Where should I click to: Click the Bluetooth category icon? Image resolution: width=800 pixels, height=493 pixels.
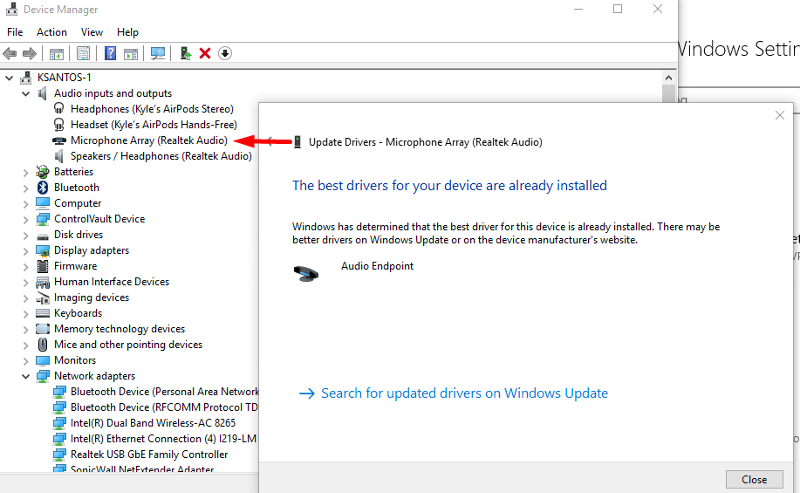tap(43, 187)
